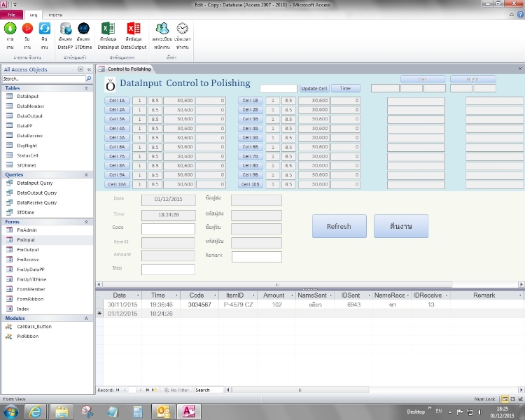Image resolution: width=525 pixels, height=420 pixels.
Task: Click the green down-arrow ribbon icon
Action: 10,29
